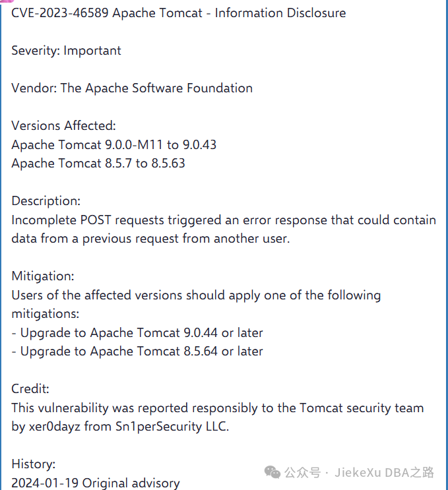Click the Mitigation heading
448x490 pixels.
(43, 276)
